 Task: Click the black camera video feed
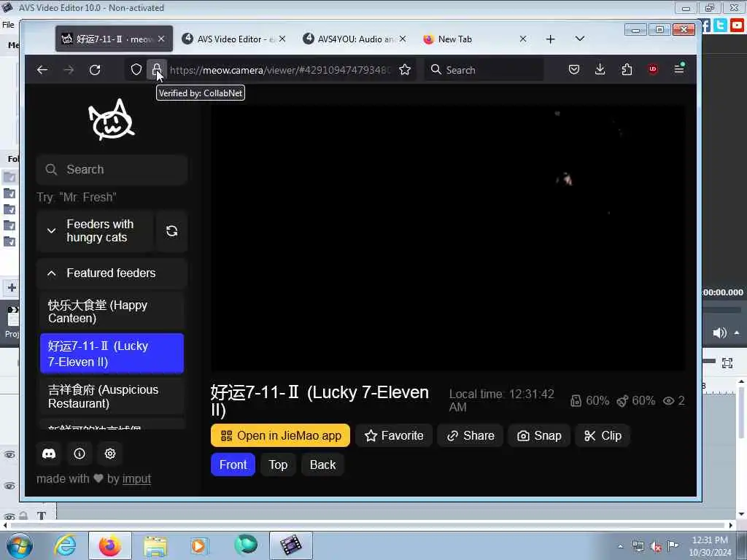(x=448, y=237)
